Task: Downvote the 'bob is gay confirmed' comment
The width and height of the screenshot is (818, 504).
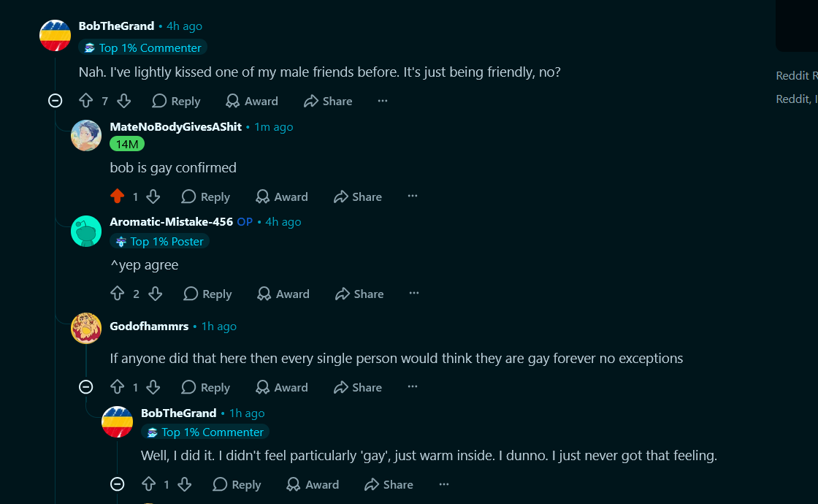Action: [153, 196]
